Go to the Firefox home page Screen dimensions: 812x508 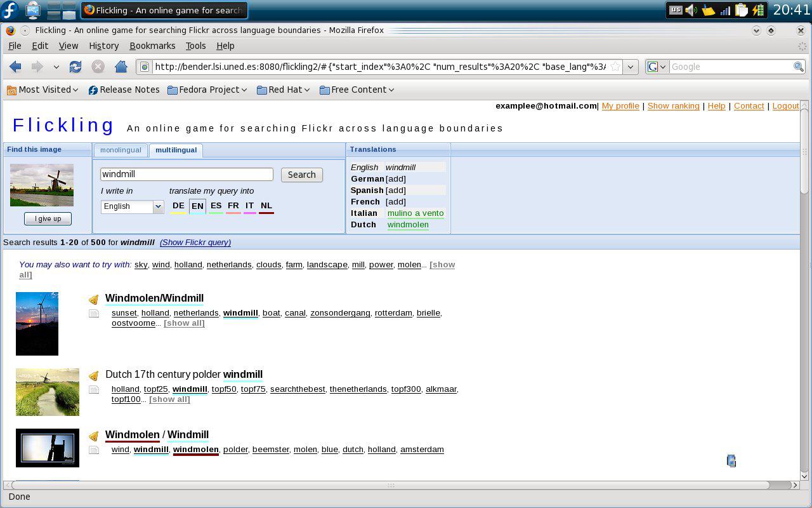[121, 67]
